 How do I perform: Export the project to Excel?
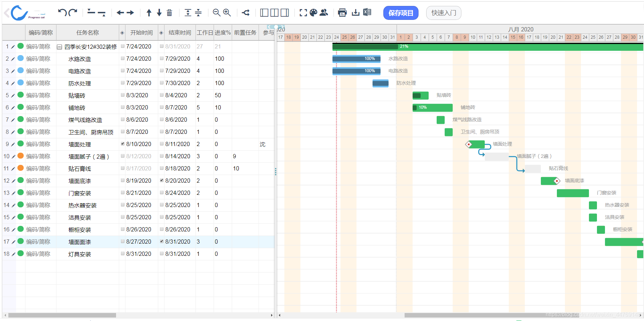367,13
